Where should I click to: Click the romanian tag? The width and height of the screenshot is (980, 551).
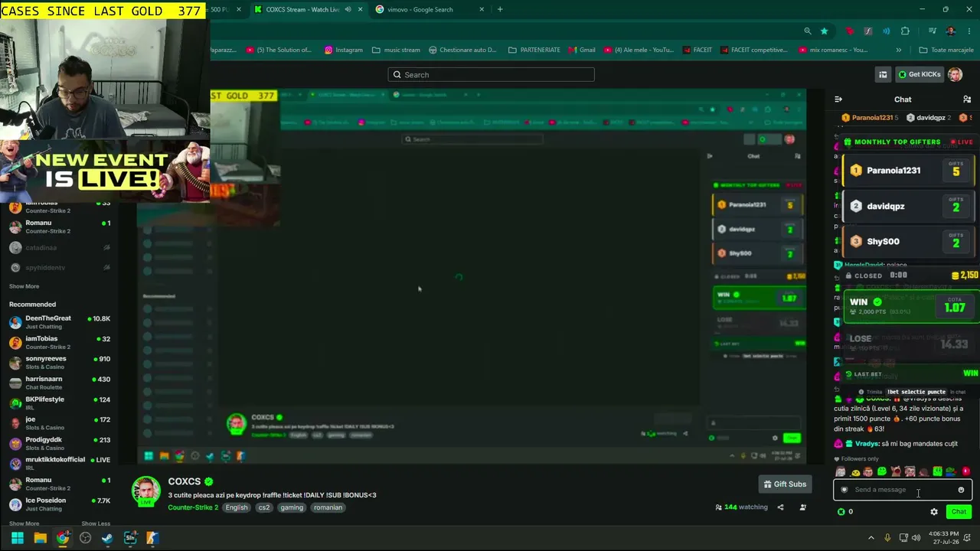[x=328, y=507]
